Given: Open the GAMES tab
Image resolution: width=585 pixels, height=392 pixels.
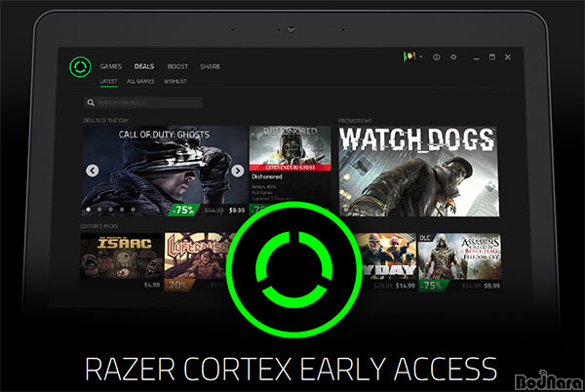Looking at the screenshot, I should click(x=111, y=66).
